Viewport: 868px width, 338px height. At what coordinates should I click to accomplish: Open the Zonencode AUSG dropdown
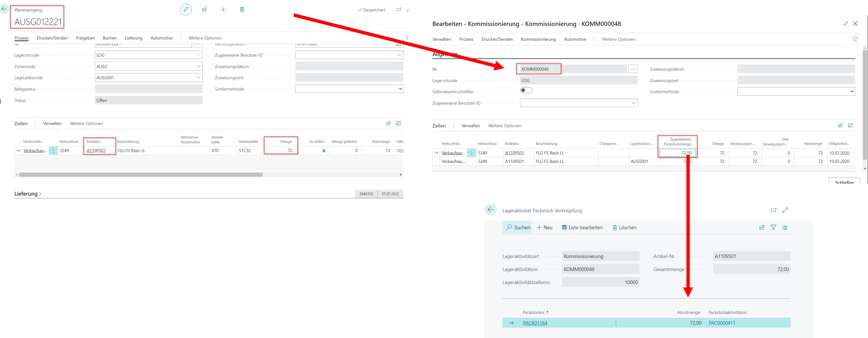pyautogui.click(x=198, y=66)
